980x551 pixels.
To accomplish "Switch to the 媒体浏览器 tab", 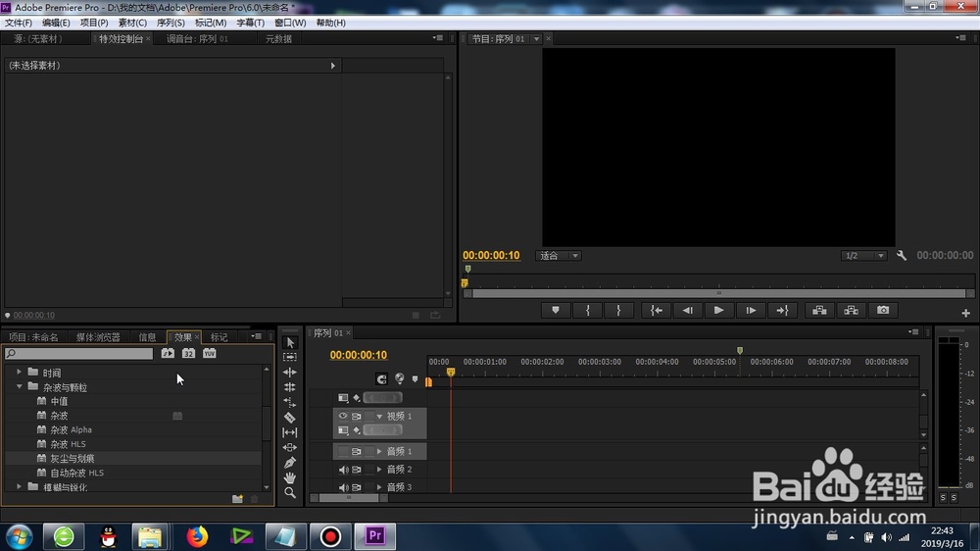I will (98, 337).
